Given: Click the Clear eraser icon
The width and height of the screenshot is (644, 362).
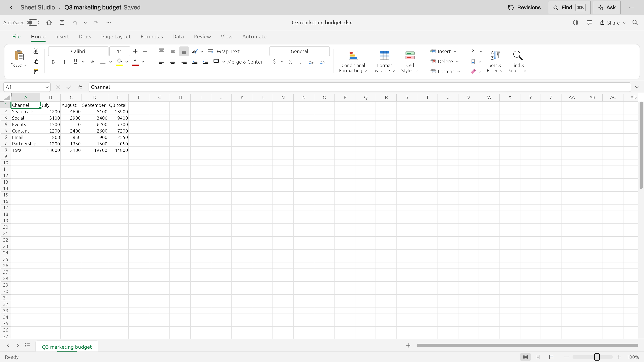Looking at the screenshot, I should (473, 71).
